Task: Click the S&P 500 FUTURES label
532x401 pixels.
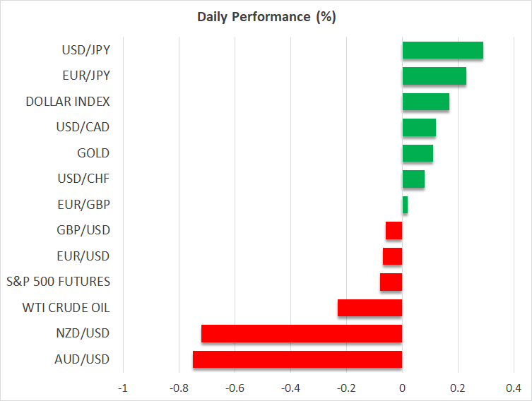Action: tap(59, 282)
